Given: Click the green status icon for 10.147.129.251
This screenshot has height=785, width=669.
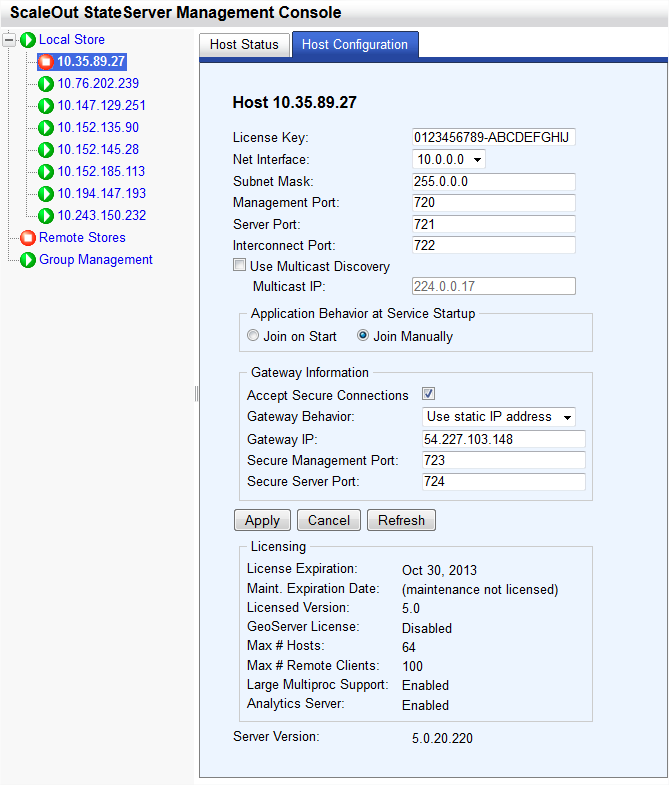Looking at the screenshot, I should (x=46, y=106).
